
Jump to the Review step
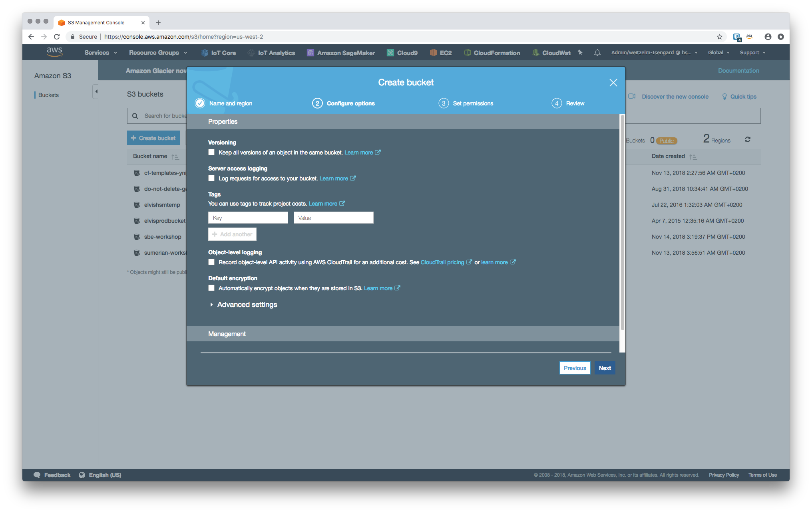click(x=568, y=103)
